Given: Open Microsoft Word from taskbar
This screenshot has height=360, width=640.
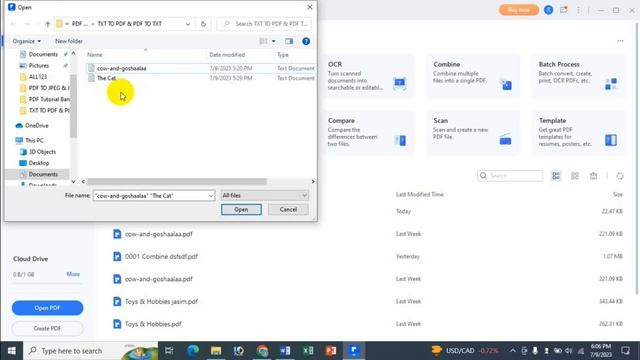Looking at the screenshot, I should pyautogui.click(x=285, y=351).
